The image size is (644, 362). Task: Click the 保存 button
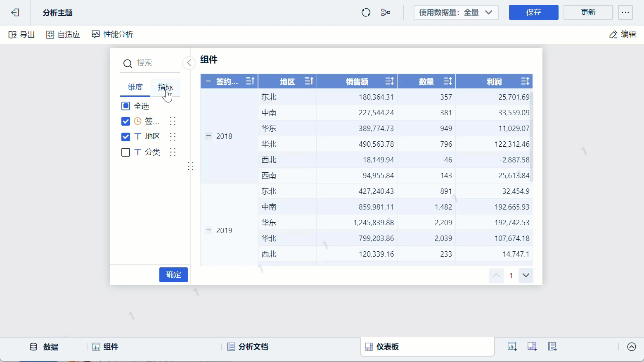pos(534,12)
